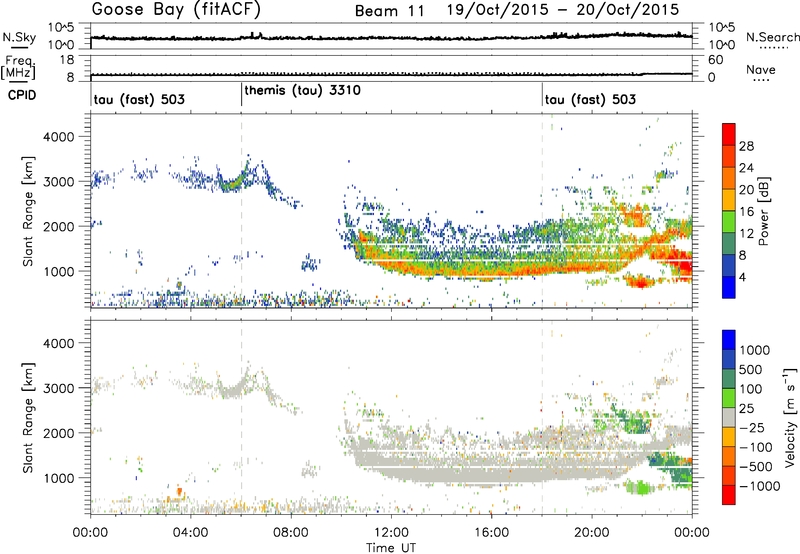This screenshot has height=554, width=800.
Task: Click the "-1000" tick on the Velocity color bar
Action: click(760, 486)
